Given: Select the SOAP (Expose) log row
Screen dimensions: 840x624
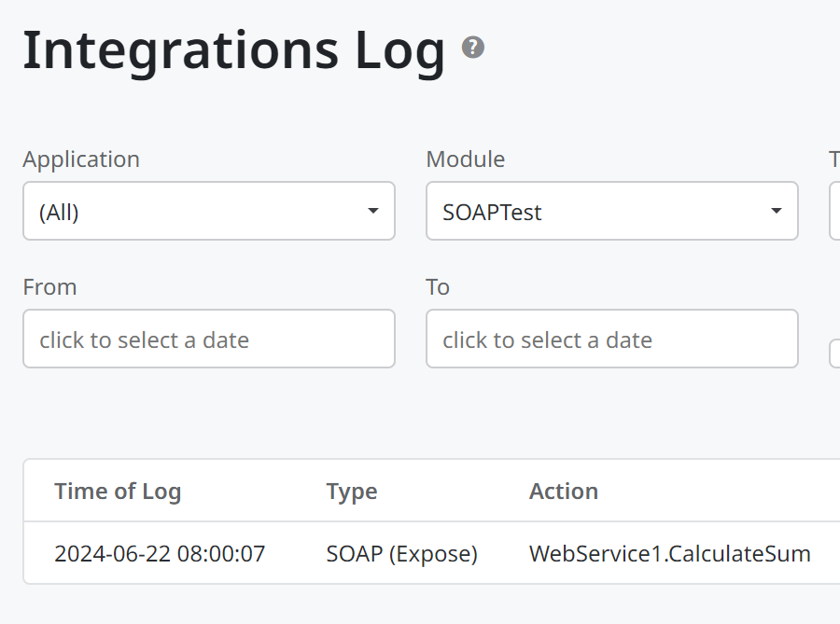Looking at the screenshot, I should (x=402, y=553).
